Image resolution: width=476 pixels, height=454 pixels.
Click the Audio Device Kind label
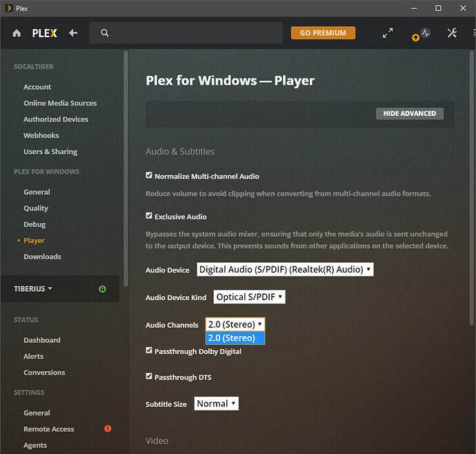coord(176,297)
